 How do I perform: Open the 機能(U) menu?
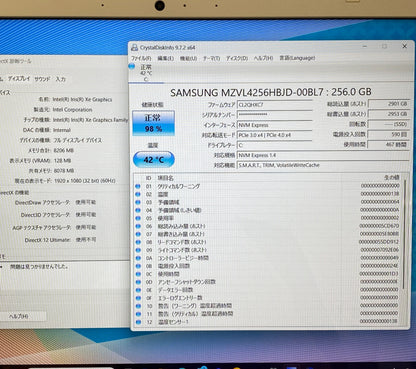(188, 58)
